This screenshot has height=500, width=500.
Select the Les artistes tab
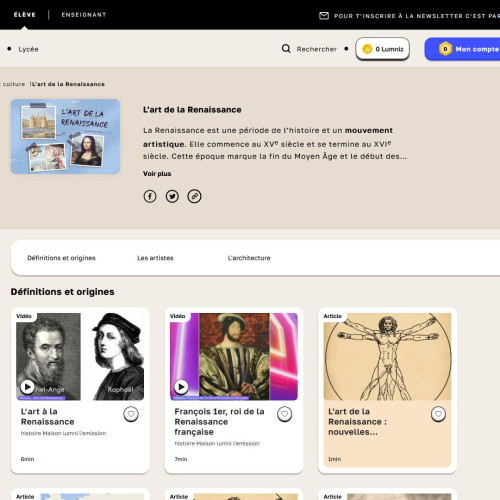pos(155,258)
